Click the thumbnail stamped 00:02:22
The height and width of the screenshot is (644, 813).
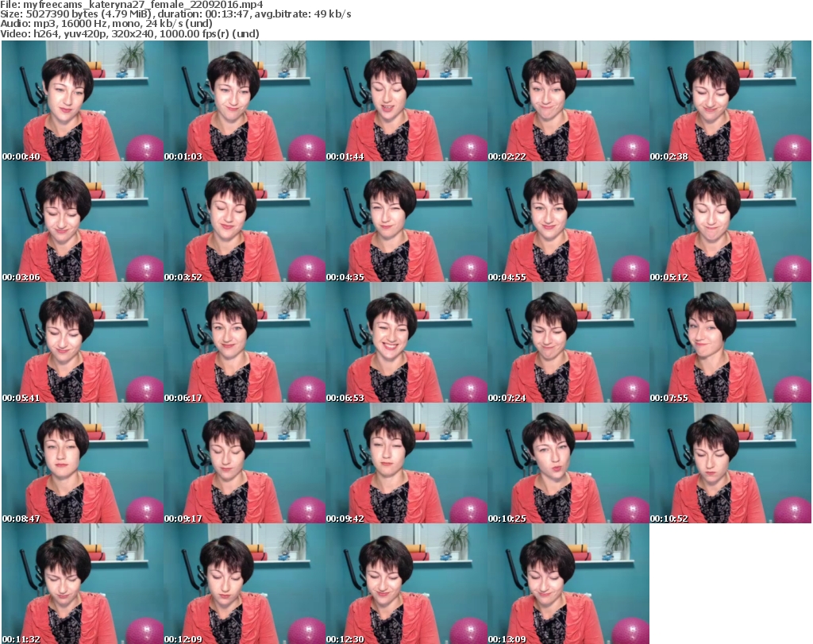click(x=568, y=101)
